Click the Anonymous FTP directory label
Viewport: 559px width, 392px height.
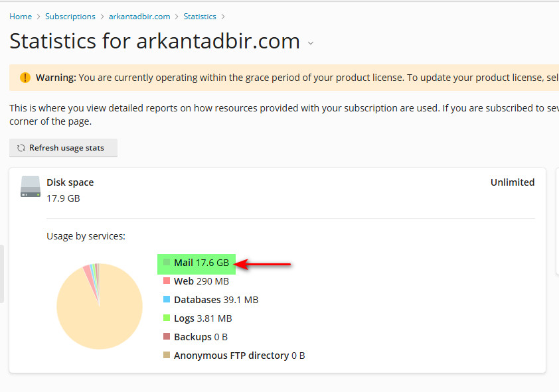point(232,356)
